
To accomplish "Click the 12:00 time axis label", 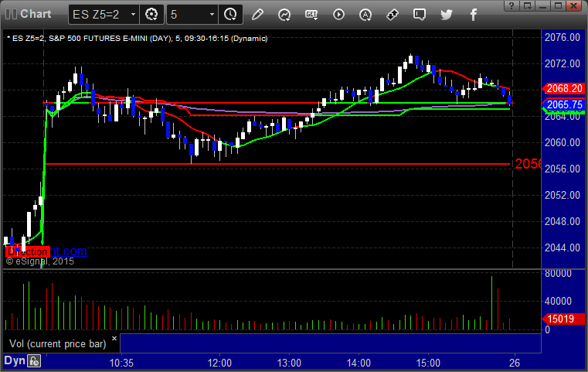I will pos(219,363).
